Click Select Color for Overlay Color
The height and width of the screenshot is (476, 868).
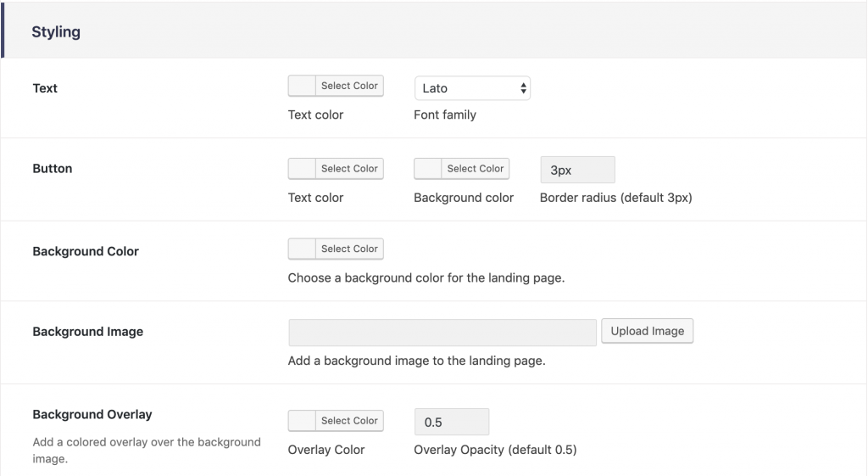click(x=349, y=421)
